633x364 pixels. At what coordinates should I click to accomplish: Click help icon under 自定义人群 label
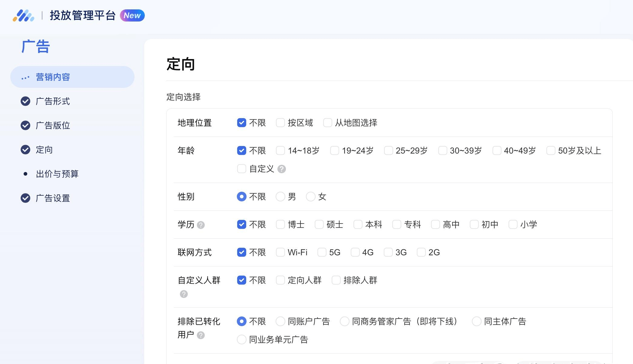[184, 294]
